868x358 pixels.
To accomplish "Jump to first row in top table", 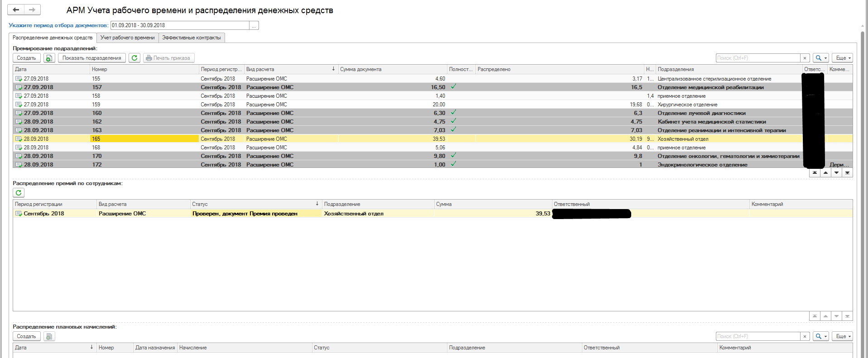I will tap(815, 172).
